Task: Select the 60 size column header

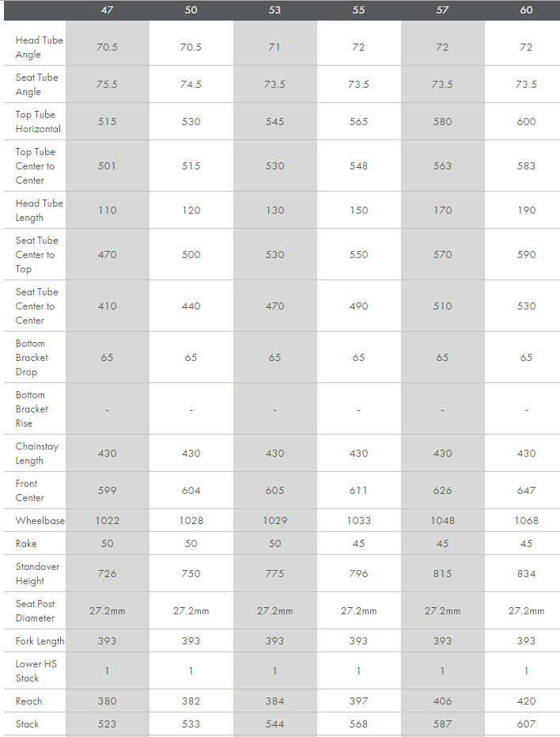Action: [526, 10]
